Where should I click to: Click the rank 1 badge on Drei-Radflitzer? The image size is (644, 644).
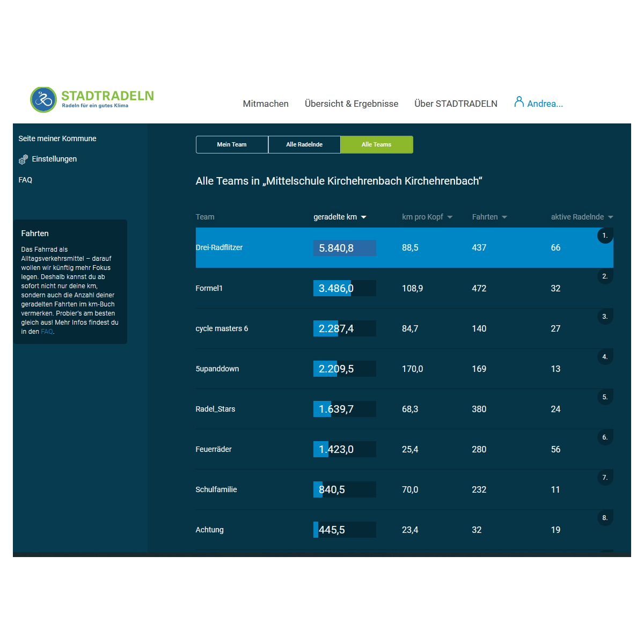[605, 236]
